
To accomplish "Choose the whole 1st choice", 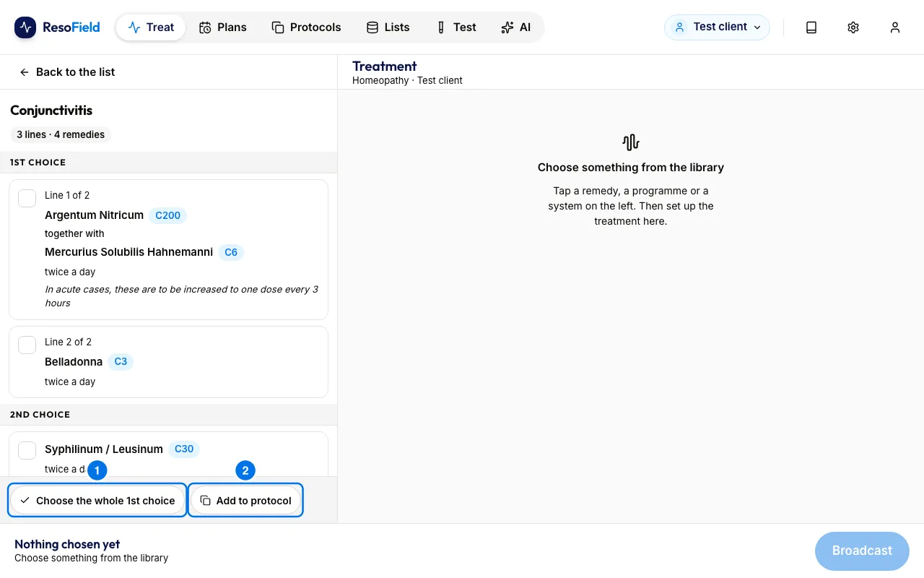I will (x=97, y=500).
